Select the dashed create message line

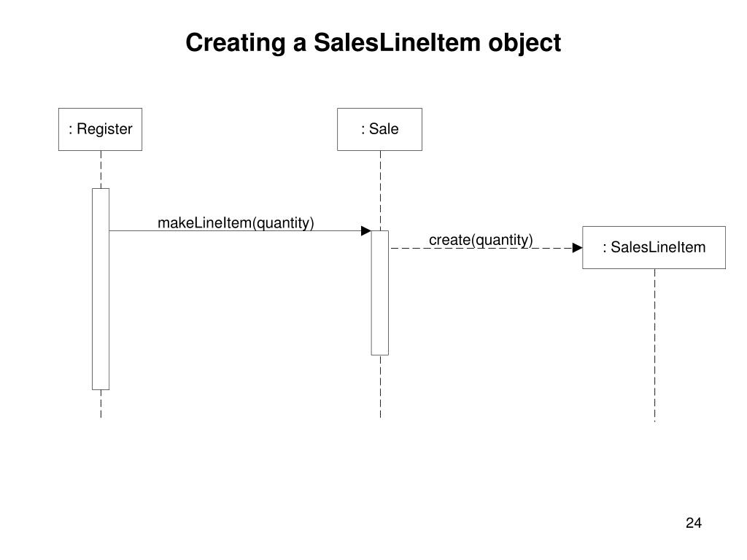tap(481, 249)
